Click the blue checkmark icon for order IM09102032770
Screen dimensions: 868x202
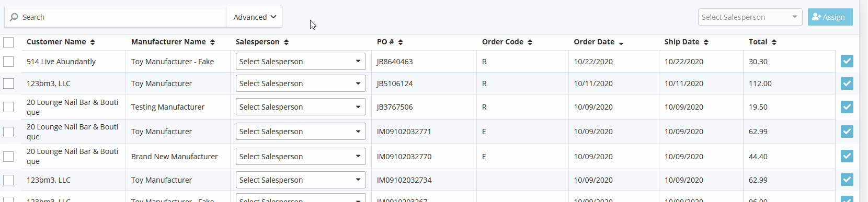(x=847, y=156)
